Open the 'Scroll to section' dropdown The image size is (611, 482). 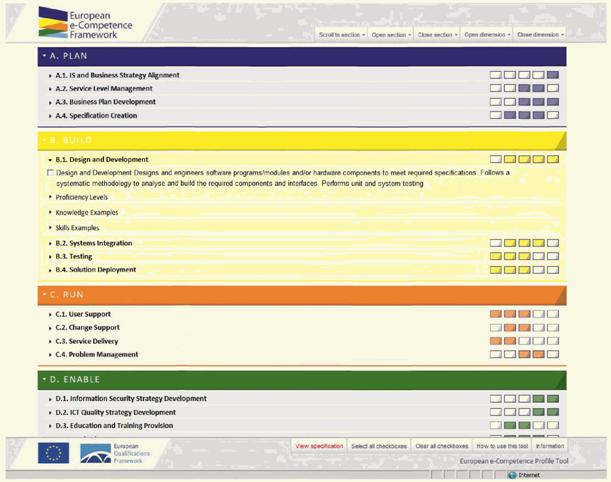click(340, 34)
